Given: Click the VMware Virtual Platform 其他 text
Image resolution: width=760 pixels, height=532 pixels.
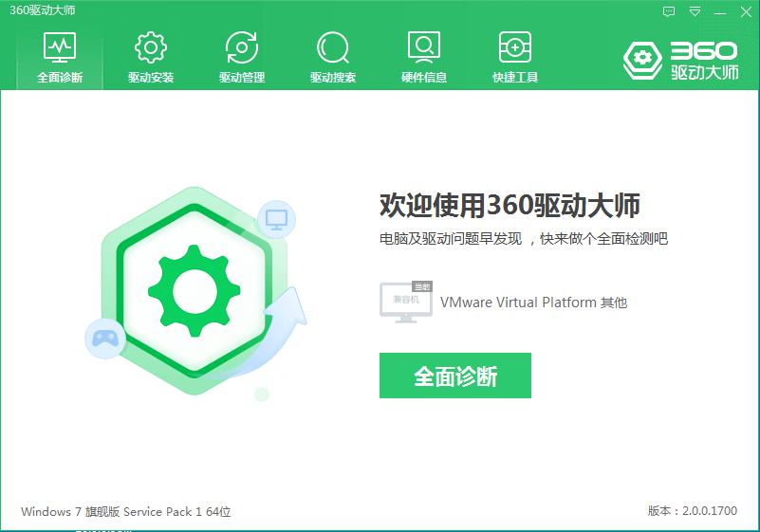Looking at the screenshot, I should click(533, 303).
